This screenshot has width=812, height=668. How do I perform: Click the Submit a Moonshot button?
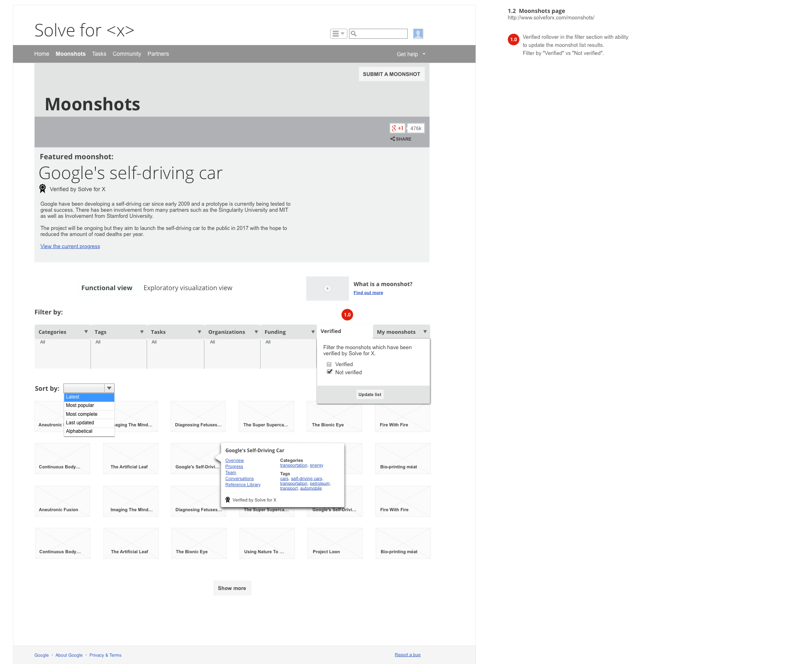click(x=391, y=74)
